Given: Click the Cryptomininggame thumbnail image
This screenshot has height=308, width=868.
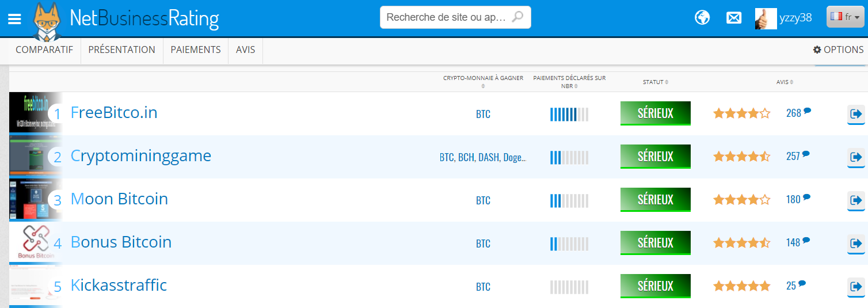Looking at the screenshot, I should (35, 157).
